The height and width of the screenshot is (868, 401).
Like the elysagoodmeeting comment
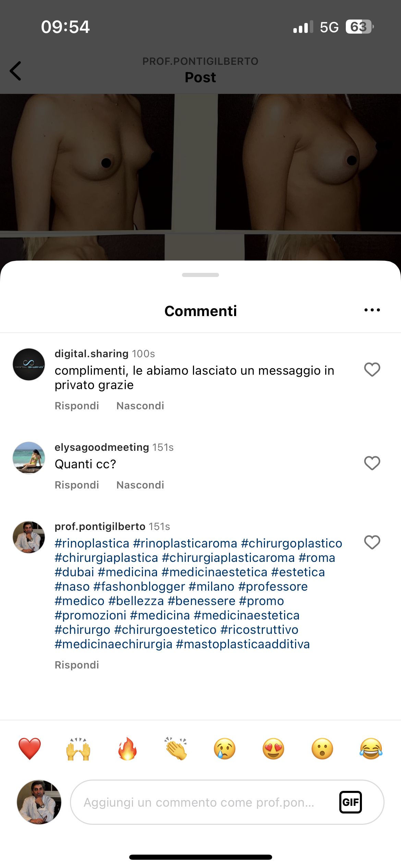coord(372,463)
